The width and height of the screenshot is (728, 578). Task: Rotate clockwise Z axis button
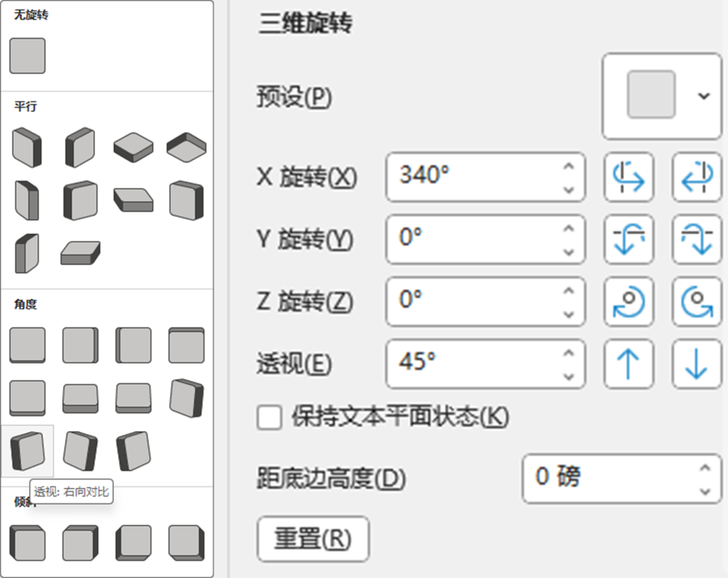[629, 302]
